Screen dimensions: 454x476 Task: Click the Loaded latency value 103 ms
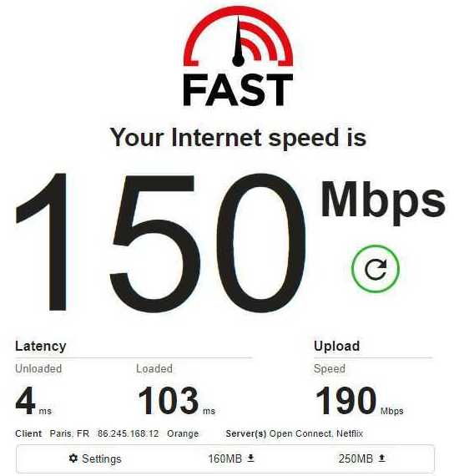[x=177, y=401]
